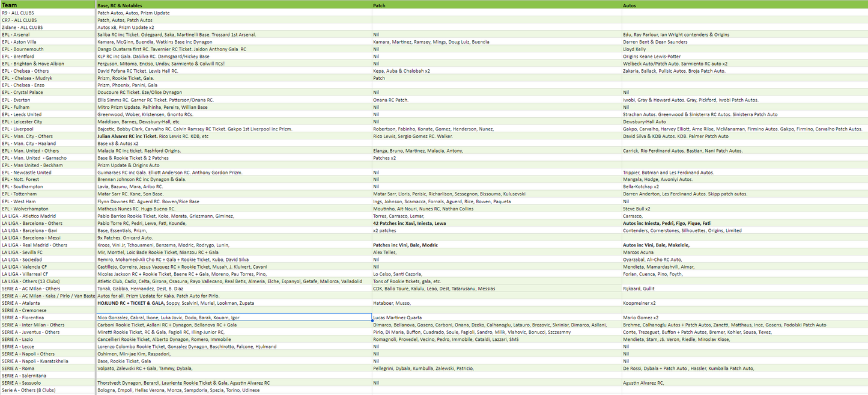Screen dimensions: 868x395
Task: Click the 'Onana RC Patch.' cell
Action: 496,100
